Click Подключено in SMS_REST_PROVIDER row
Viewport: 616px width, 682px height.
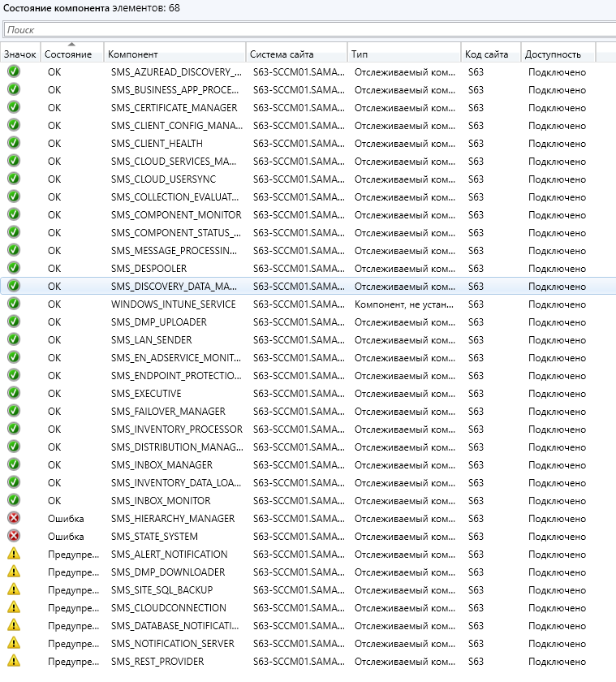tap(557, 662)
